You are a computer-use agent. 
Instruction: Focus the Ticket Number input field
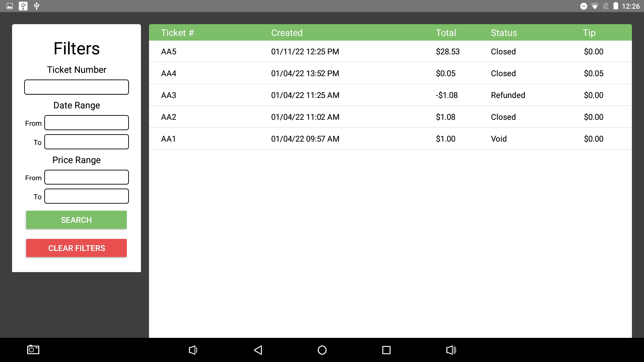pyautogui.click(x=77, y=87)
